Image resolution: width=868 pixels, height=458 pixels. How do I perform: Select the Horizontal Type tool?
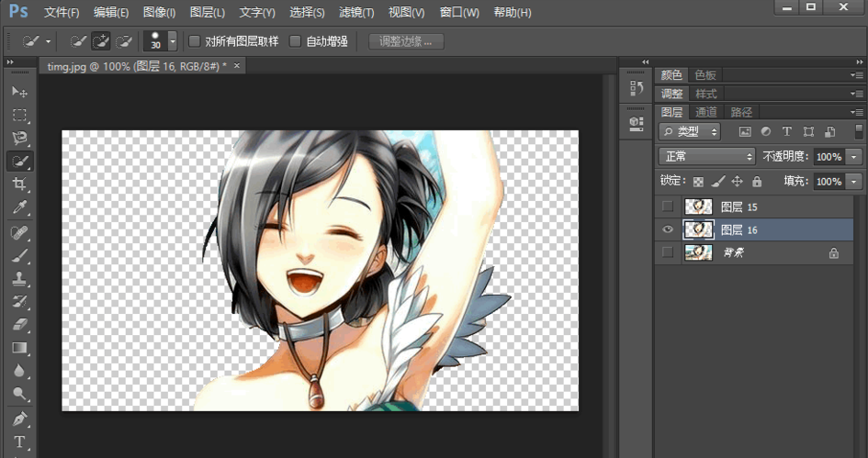[x=19, y=442]
